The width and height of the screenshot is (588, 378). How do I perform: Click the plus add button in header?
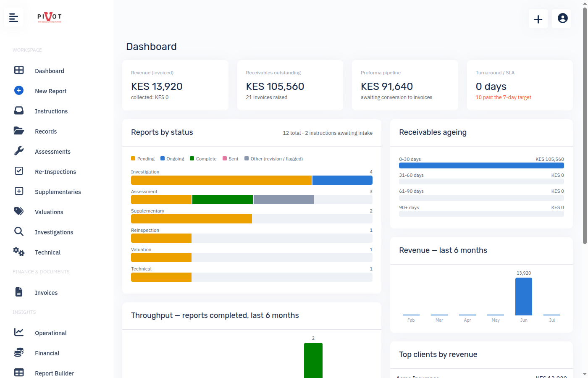[x=538, y=19]
